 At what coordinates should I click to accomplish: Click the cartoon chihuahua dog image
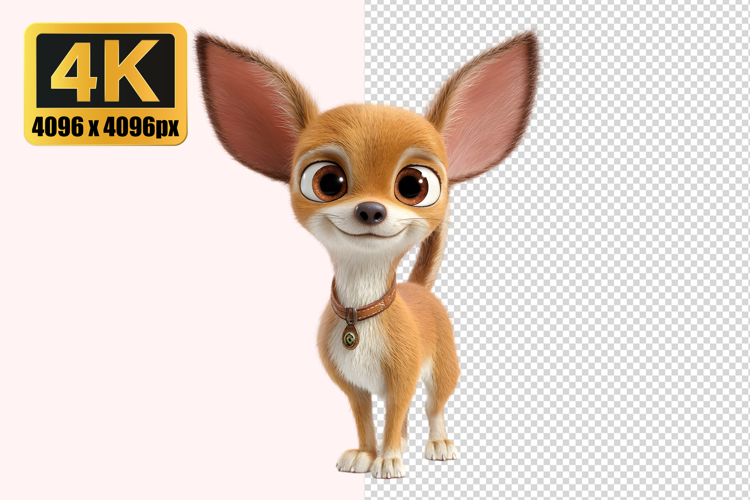(367, 255)
